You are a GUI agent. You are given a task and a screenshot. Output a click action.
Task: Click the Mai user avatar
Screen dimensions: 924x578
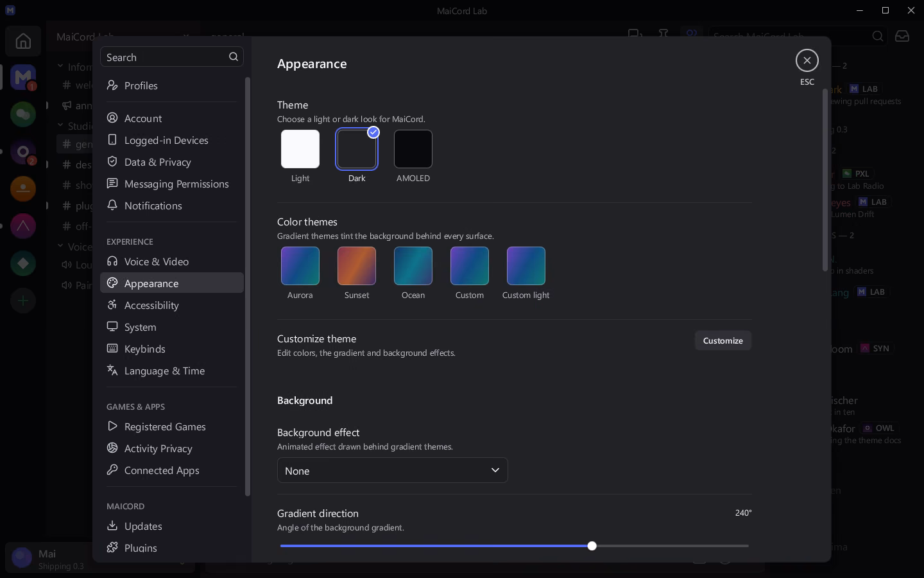[22, 558]
